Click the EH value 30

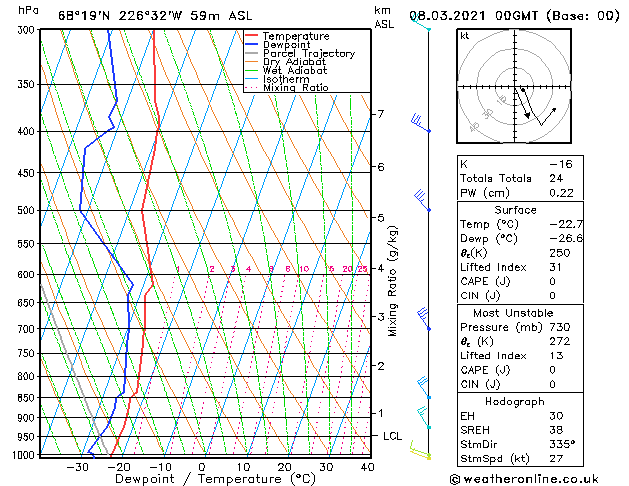tap(556, 416)
